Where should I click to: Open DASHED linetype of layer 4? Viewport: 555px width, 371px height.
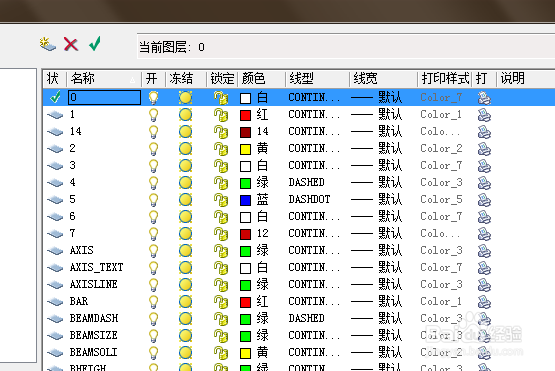(307, 183)
